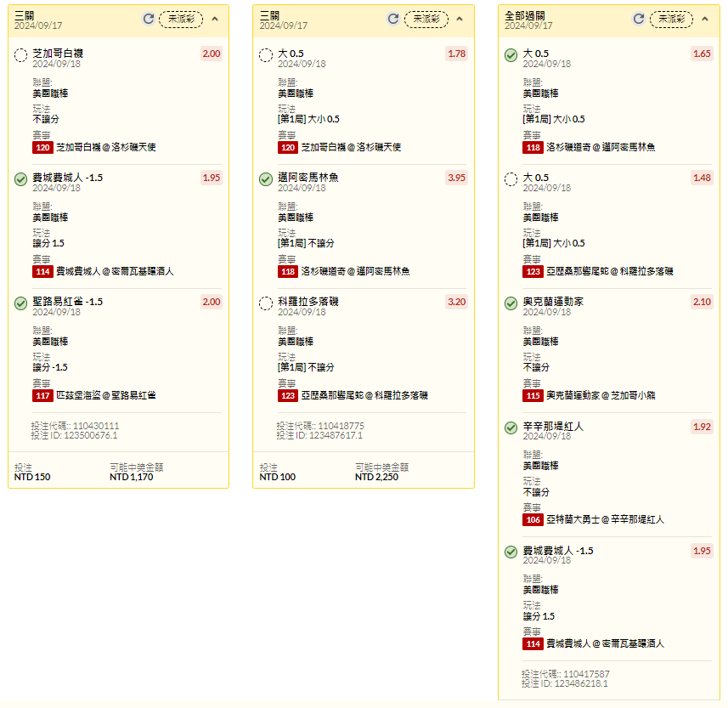Click 未派彩 badge on the NTD 150 slip
The image size is (728, 708).
pos(181,19)
